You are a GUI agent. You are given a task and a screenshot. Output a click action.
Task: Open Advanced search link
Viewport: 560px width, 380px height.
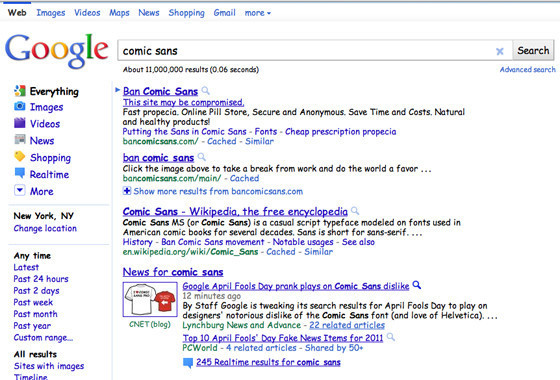tap(528, 70)
